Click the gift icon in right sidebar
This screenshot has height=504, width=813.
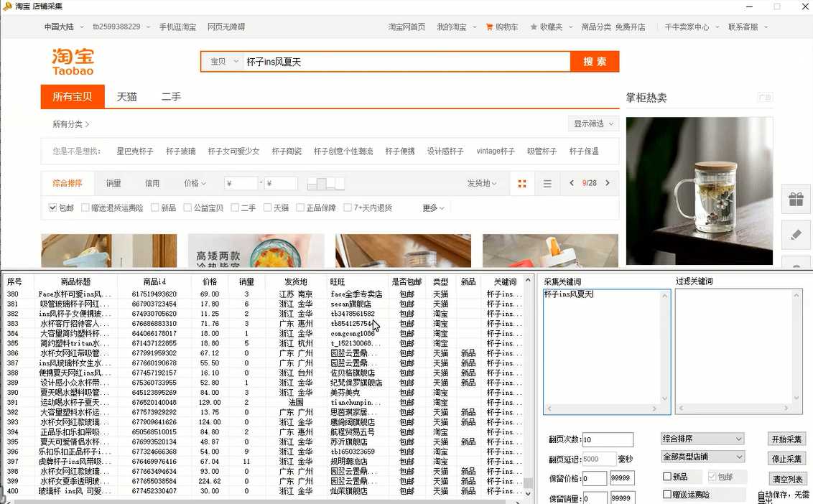tap(796, 199)
